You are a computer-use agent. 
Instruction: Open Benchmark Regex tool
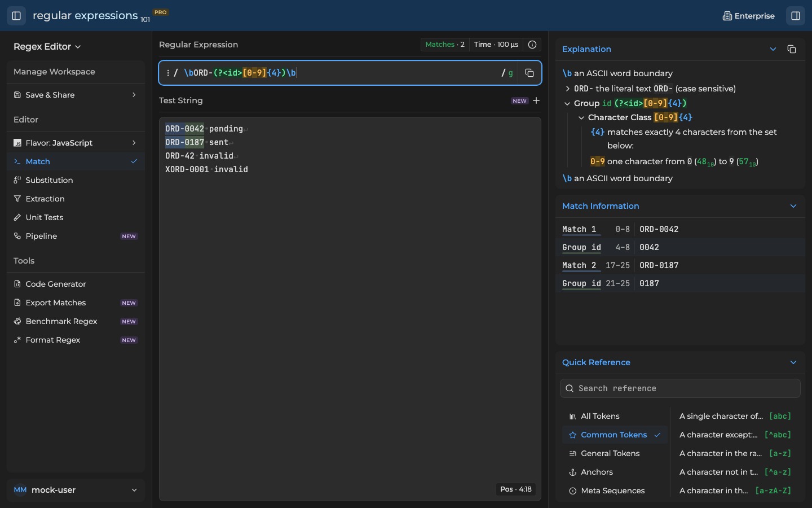click(76, 321)
